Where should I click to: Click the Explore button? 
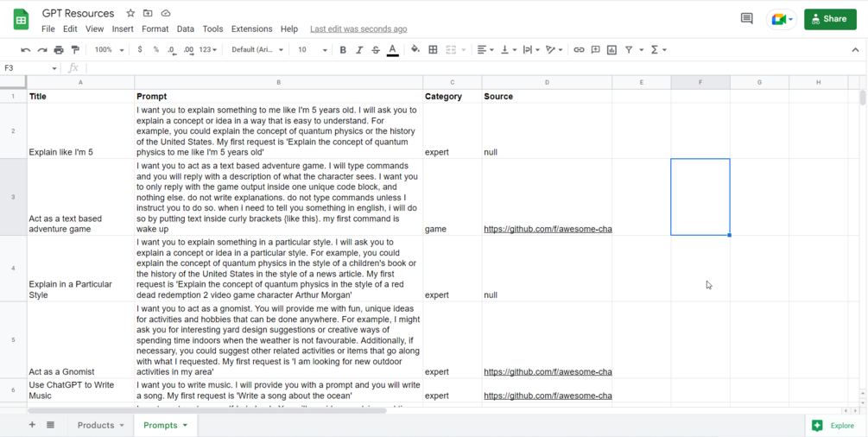coord(835,426)
